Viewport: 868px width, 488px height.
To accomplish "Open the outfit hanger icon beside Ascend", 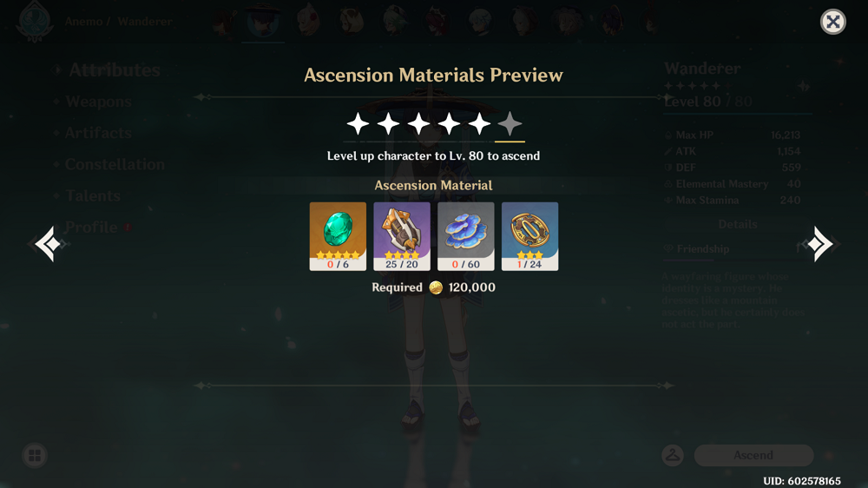I will pyautogui.click(x=673, y=455).
